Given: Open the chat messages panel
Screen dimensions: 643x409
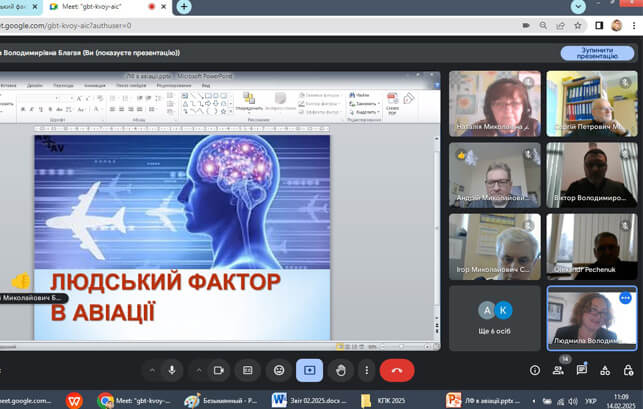Looking at the screenshot, I should click(x=582, y=370).
